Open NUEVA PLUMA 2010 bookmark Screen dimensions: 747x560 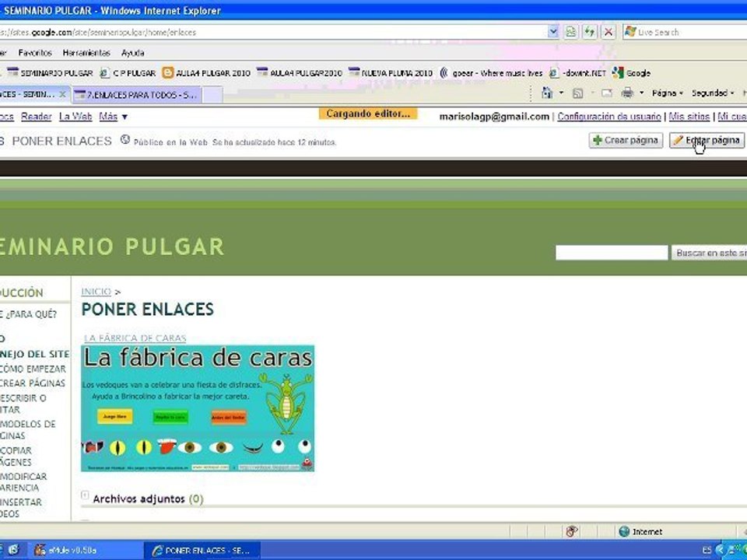tap(391, 73)
